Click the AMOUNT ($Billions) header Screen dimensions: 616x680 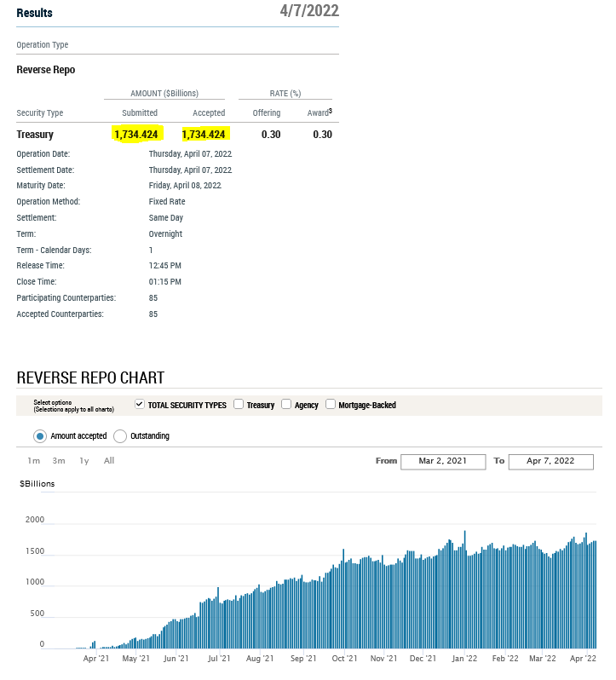coord(164,93)
